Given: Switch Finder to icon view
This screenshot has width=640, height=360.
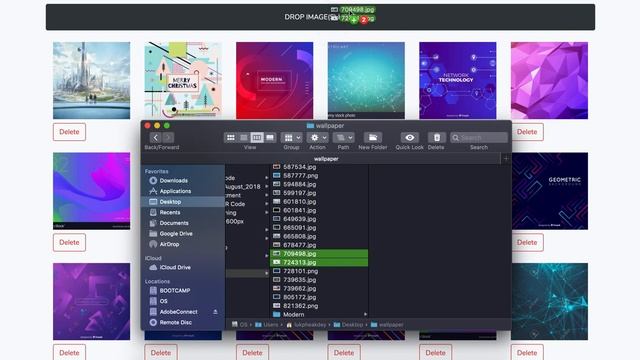Looking at the screenshot, I should pos(231,138).
